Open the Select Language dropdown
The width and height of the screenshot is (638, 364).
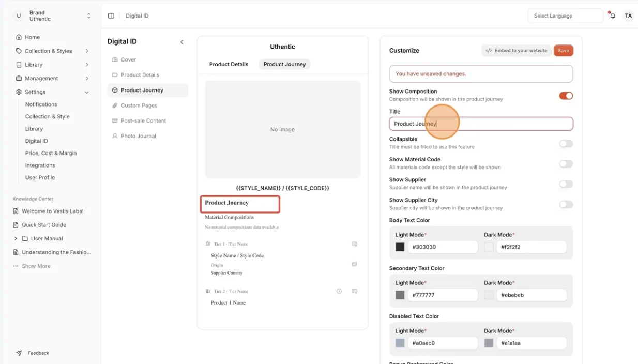(x=565, y=16)
